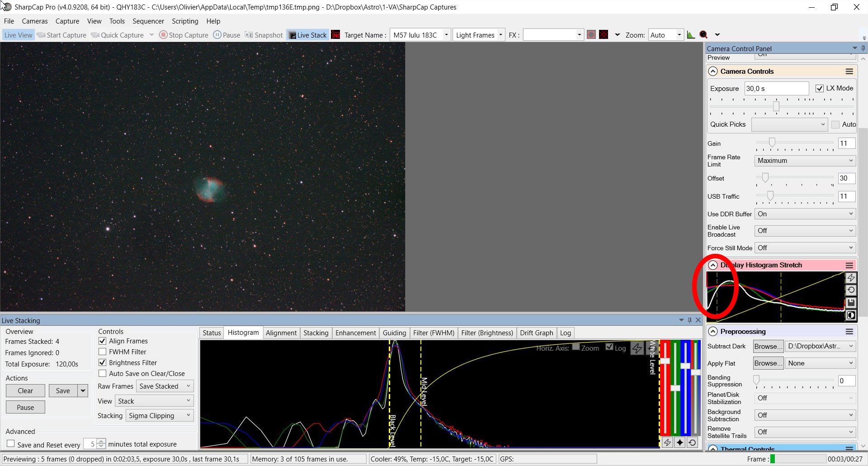Switch to the Drift Graph tab
This screenshot has height=466, width=868.
(536, 333)
